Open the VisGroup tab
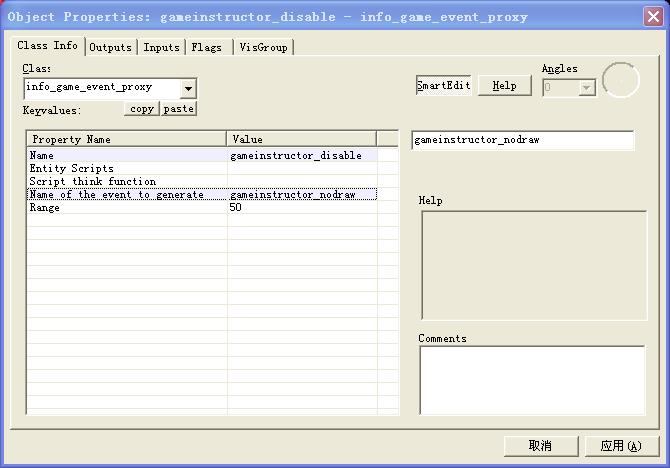Image resolution: width=670 pixels, height=468 pixels. pos(263,47)
